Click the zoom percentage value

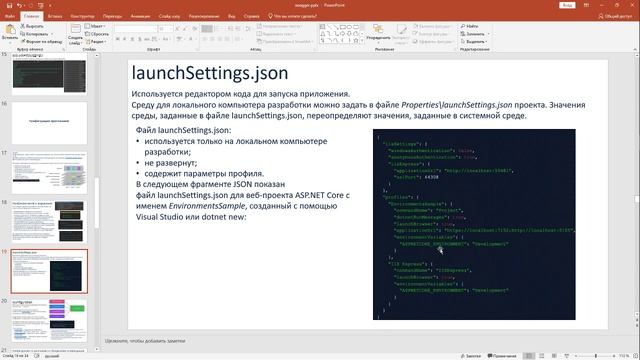click(x=624, y=356)
